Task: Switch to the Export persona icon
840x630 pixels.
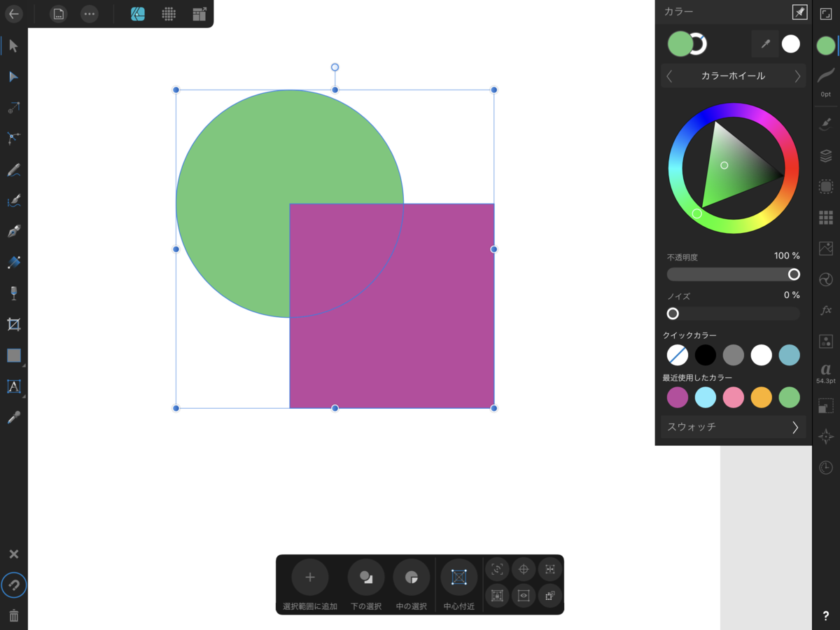Action: pos(199,13)
